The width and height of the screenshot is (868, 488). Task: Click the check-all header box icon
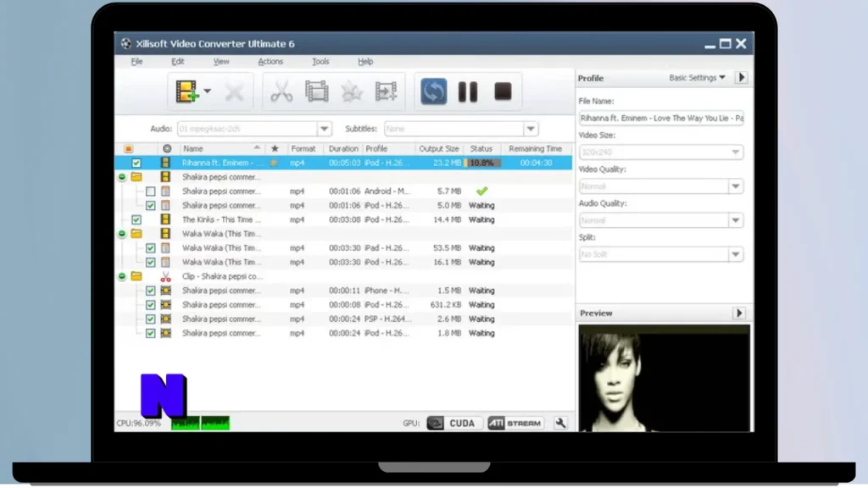pos(129,149)
